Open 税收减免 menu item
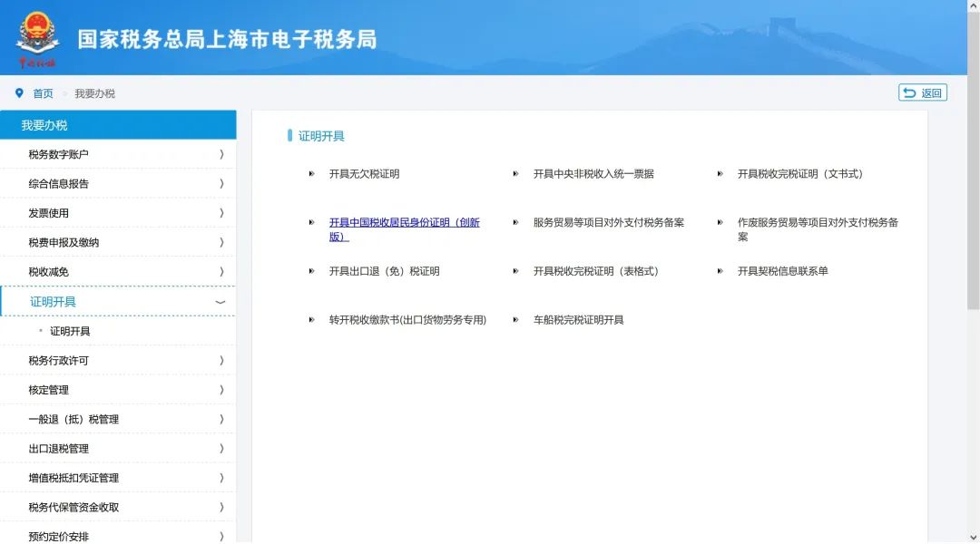Screen dimensions: 980x544 pyautogui.click(x=118, y=272)
